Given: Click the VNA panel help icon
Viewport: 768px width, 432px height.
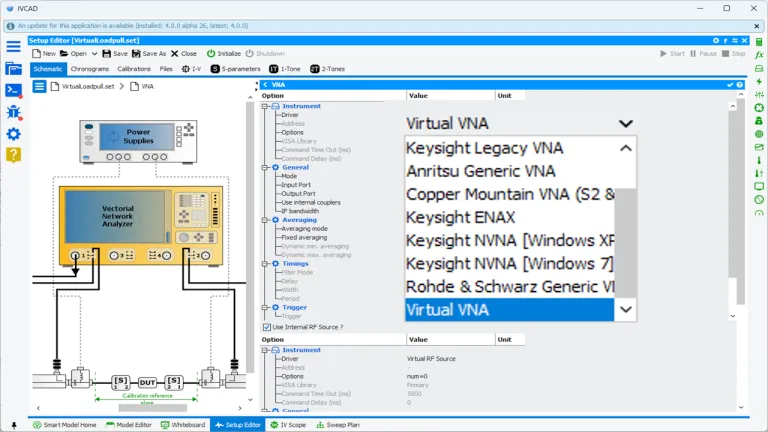Looking at the screenshot, I should click(740, 85).
